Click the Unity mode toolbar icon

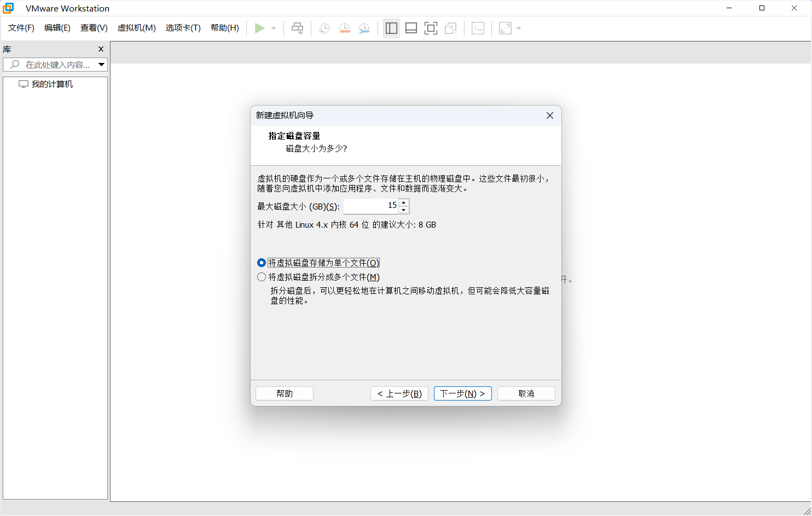point(450,28)
